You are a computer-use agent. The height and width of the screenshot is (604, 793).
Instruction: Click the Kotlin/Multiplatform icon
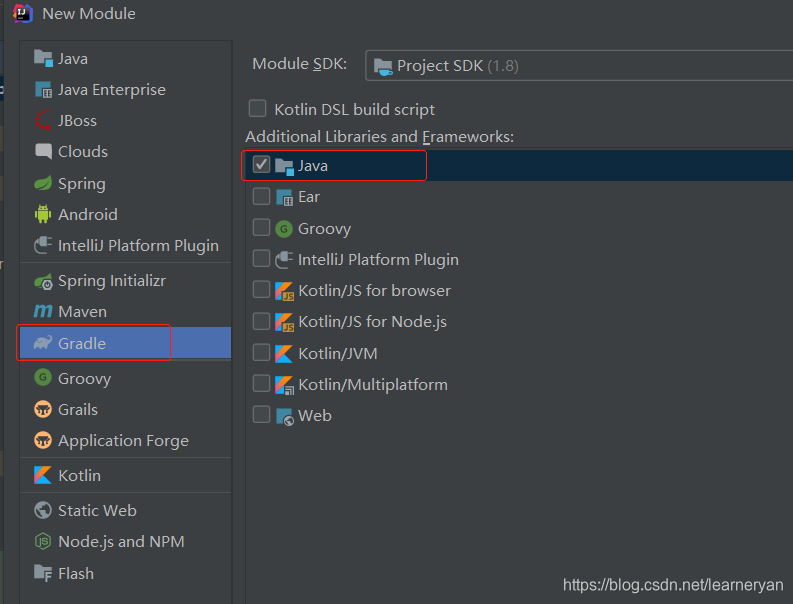pyautogui.click(x=284, y=385)
